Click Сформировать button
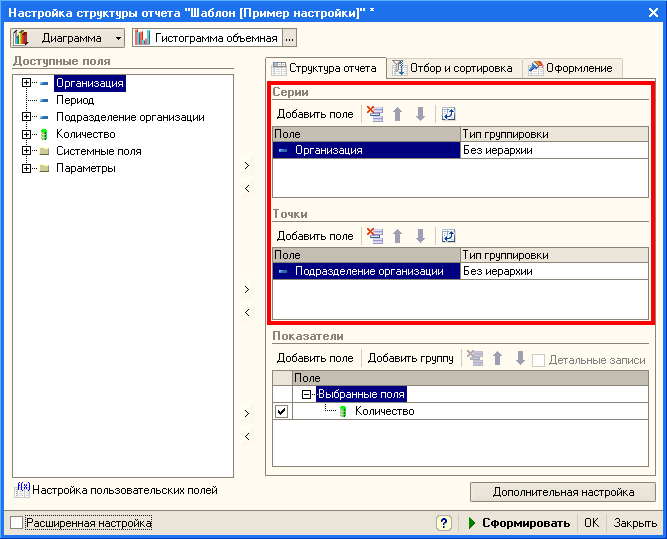667x539 pixels. pyautogui.click(x=517, y=523)
